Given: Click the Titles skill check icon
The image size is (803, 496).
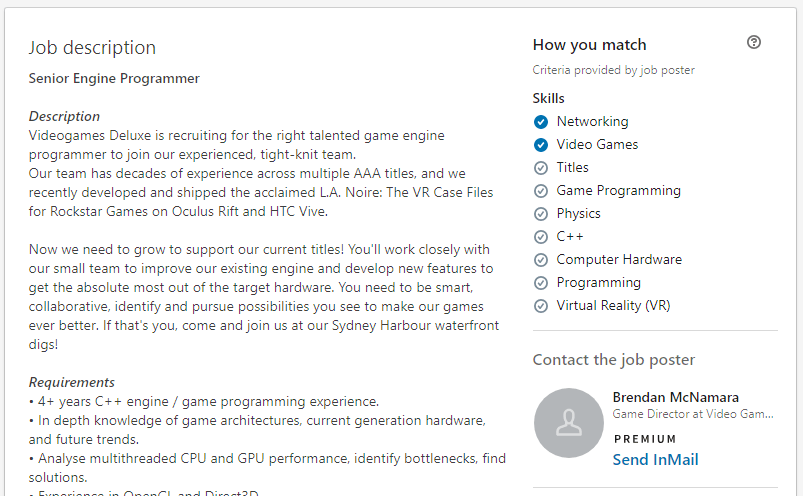Looking at the screenshot, I should pos(541,168).
